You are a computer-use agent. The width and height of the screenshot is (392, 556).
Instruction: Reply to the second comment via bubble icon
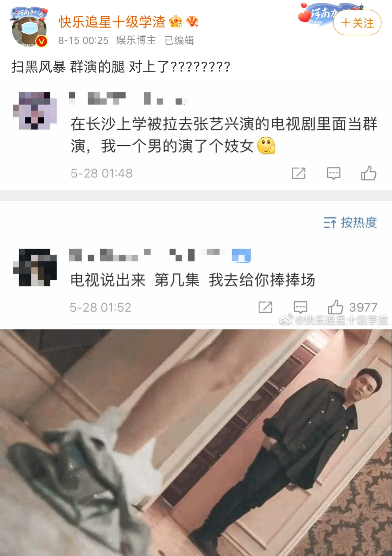[x=300, y=307]
